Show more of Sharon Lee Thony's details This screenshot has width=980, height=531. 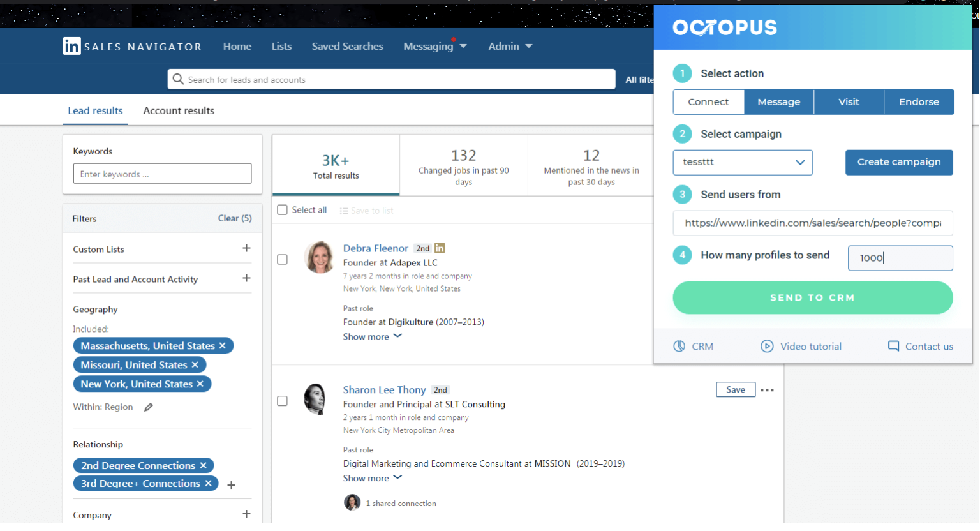tap(373, 479)
